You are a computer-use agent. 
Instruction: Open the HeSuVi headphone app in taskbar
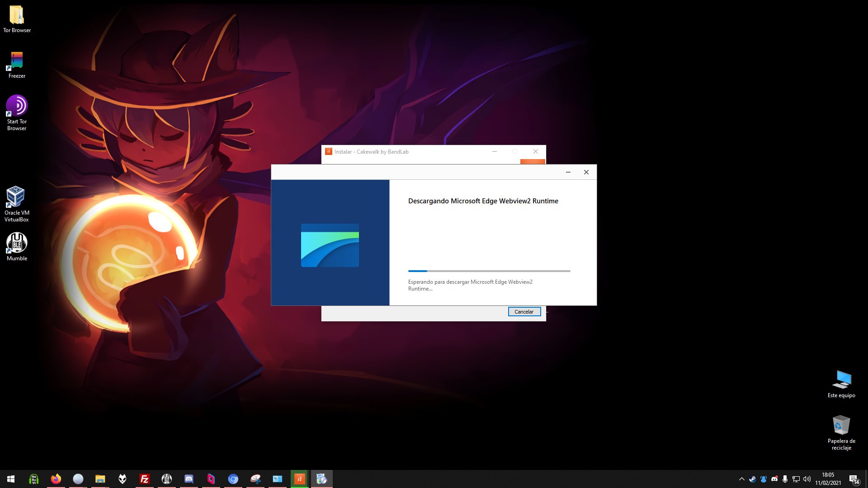(x=33, y=479)
